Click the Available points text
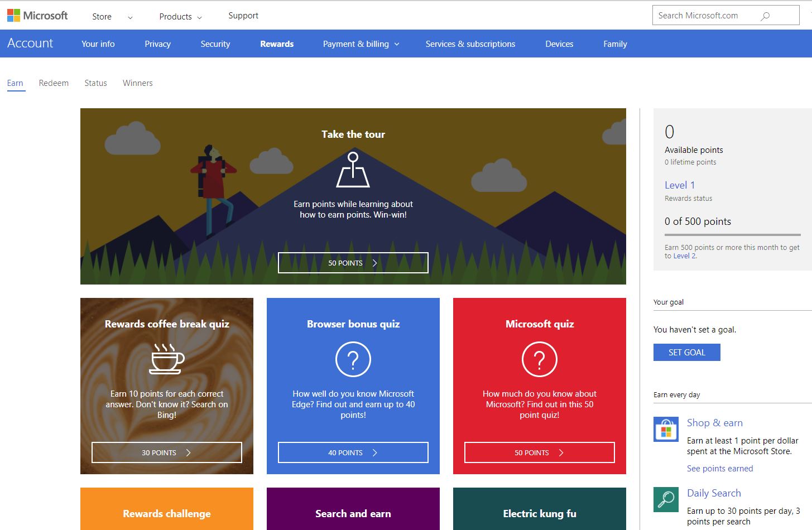 click(x=694, y=150)
